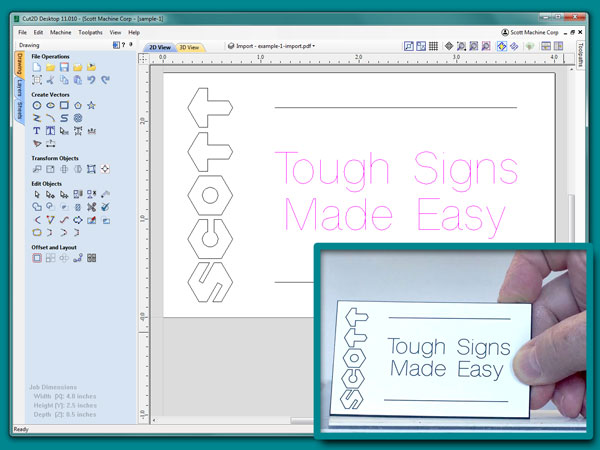Open the Edit menu
600x450 pixels.
click(x=38, y=33)
